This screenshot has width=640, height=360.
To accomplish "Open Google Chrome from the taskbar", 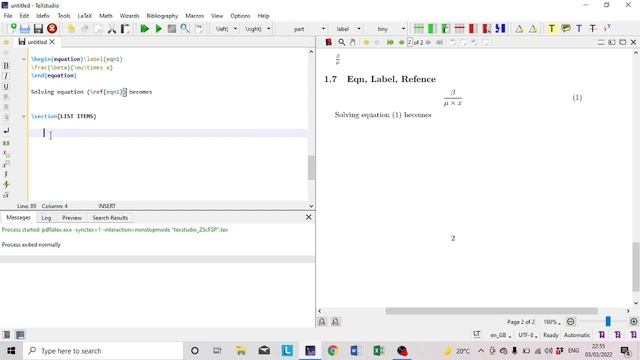I will click(333, 351).
